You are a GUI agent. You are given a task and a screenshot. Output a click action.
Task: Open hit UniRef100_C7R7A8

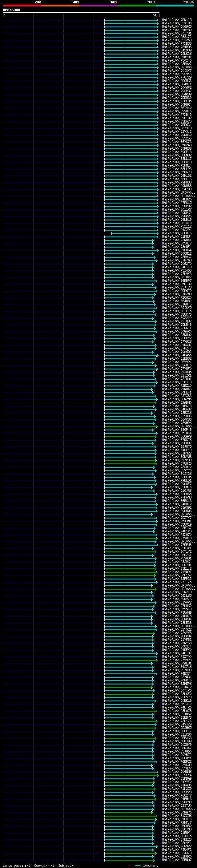point(177,260)
